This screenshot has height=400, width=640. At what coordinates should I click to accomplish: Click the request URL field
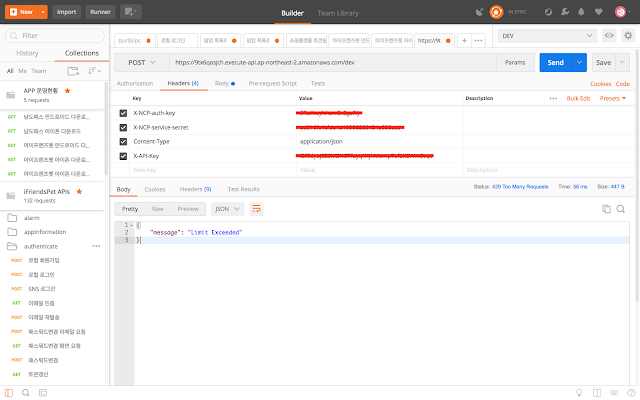tap(333, 62)
